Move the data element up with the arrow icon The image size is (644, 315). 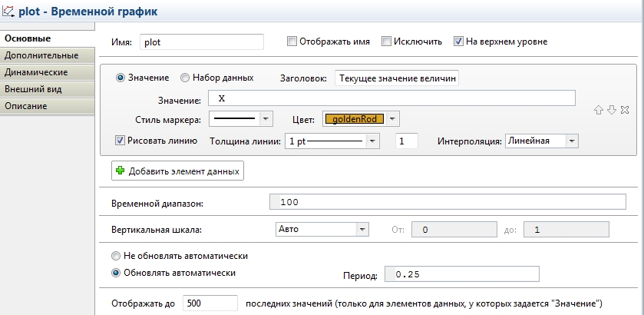click(x=599, y=110)
